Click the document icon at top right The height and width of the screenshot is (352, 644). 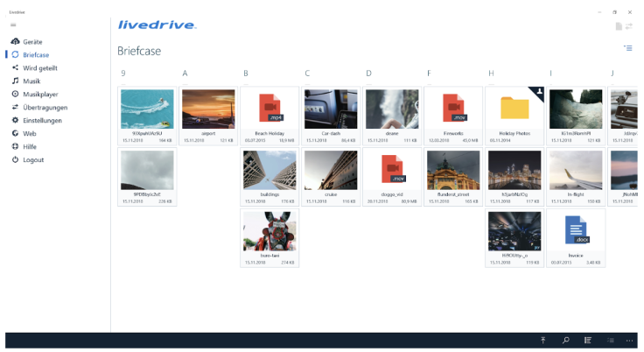pos(619,26)
